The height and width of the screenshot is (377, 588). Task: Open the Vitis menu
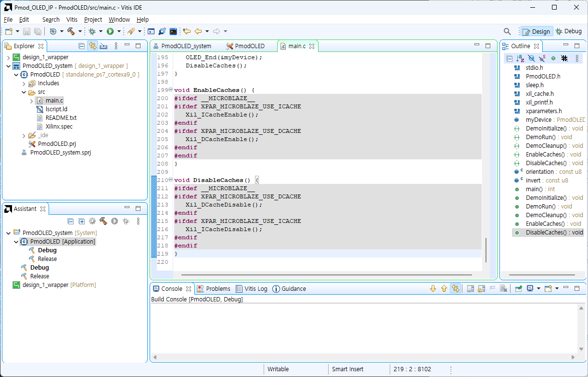tap(72, 20)
